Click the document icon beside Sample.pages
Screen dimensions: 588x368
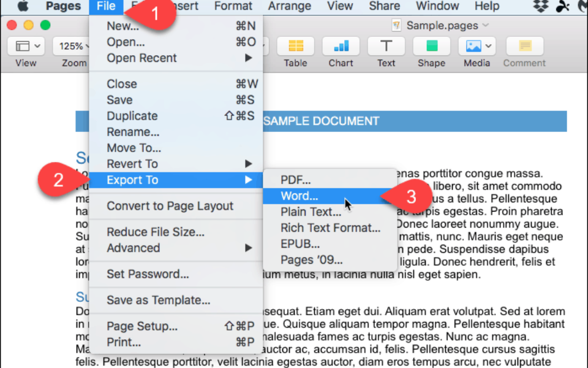pos(396,25)
